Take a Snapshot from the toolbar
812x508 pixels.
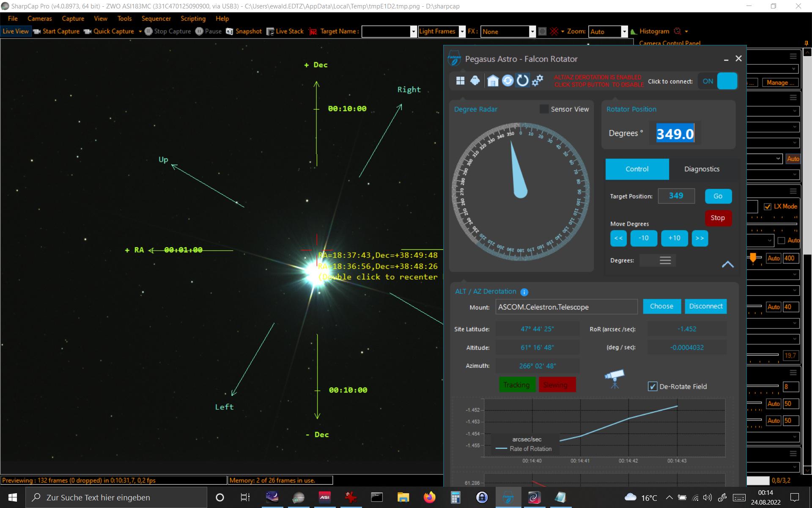pos(244,31)
